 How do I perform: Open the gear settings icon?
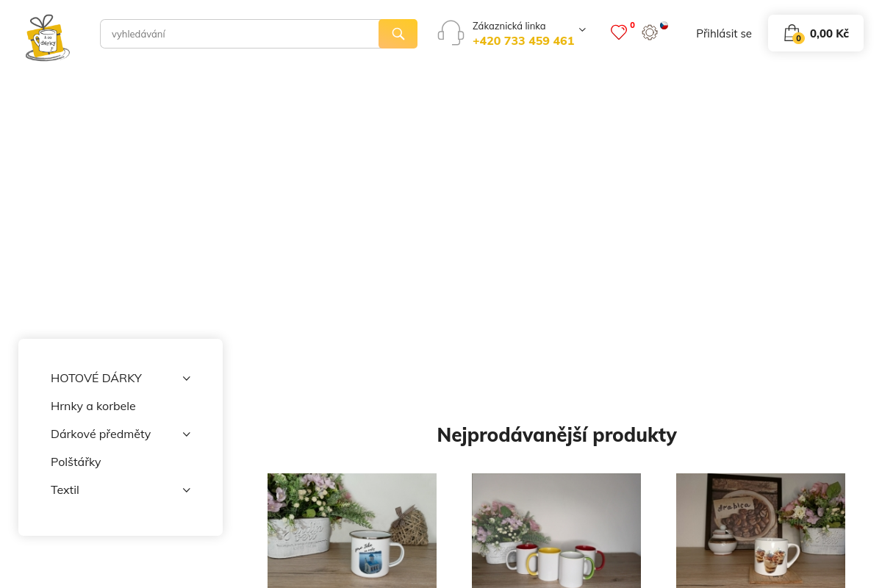point(650,32)
